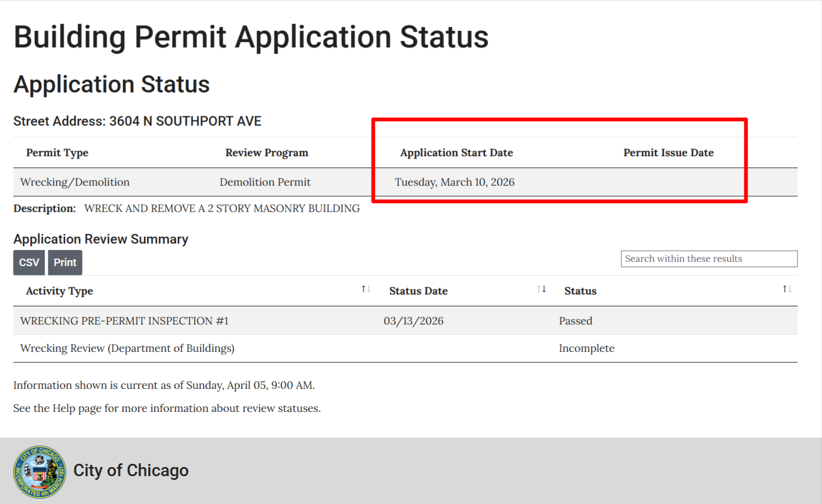Focus the 'Search within these results' field
This screenshot has height=504, width=822.
(x=708, y=259)
